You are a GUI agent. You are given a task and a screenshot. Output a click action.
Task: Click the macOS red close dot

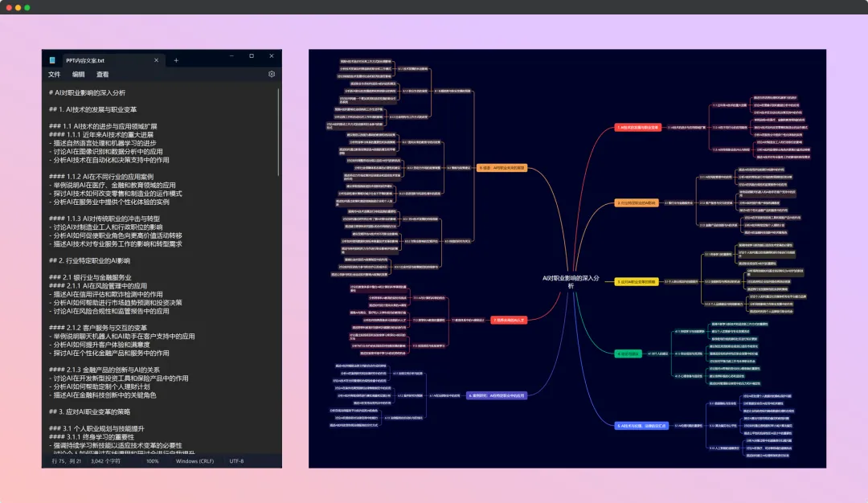7,7
